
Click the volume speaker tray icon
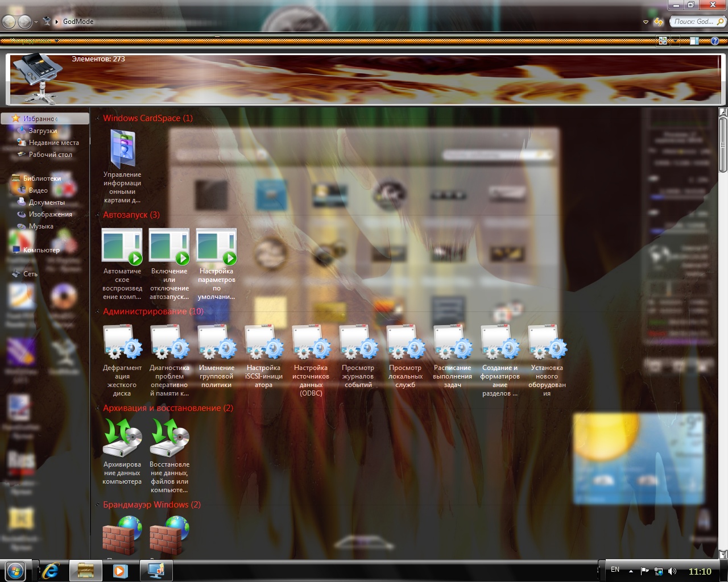click(x=672, y=571)
